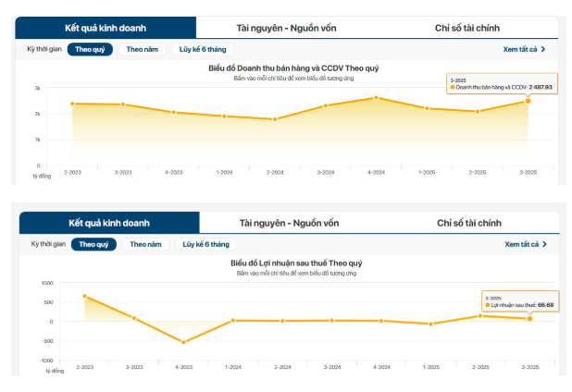Click the Lợi nhuận sau thuế tooltip box
Image resolution: width=572 pixels, height=392 pixels.
tap(519, 301)
